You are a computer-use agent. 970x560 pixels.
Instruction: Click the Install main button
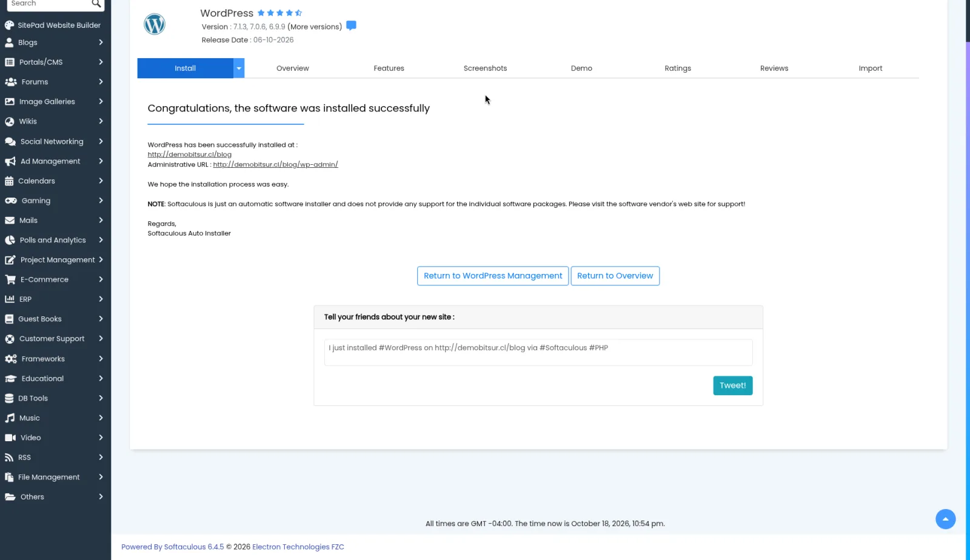185,68
